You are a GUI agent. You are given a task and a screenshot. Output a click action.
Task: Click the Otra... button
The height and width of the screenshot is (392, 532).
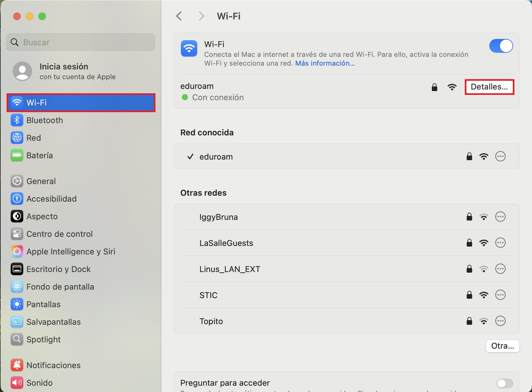502,346
